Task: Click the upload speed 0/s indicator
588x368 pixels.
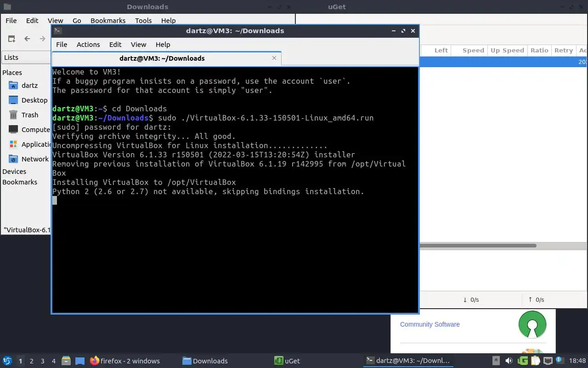Action: pyautogui.click(x=536, y=300)
